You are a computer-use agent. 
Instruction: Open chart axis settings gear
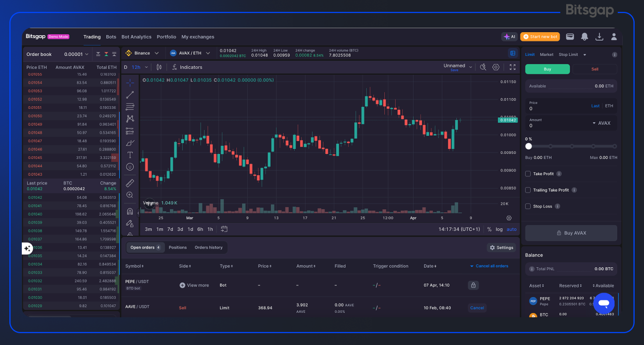pyautogui.click(x=509, y=218)
